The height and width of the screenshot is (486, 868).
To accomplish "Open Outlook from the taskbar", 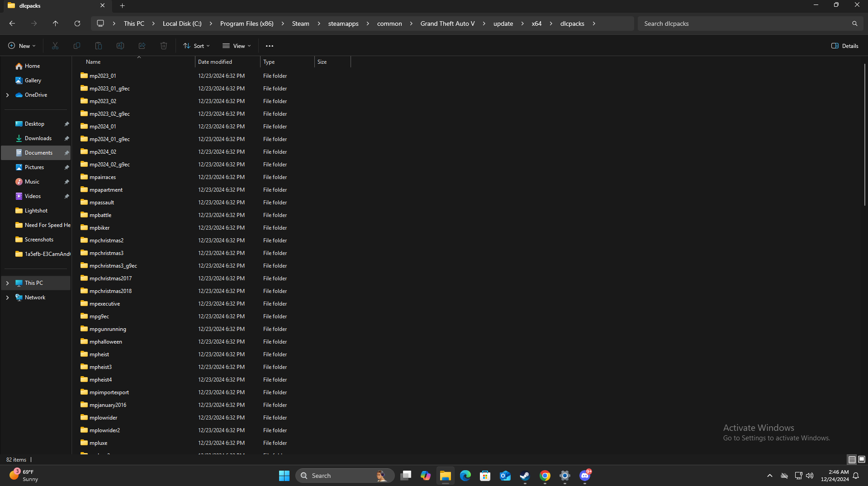I will [x=505, y=476].
